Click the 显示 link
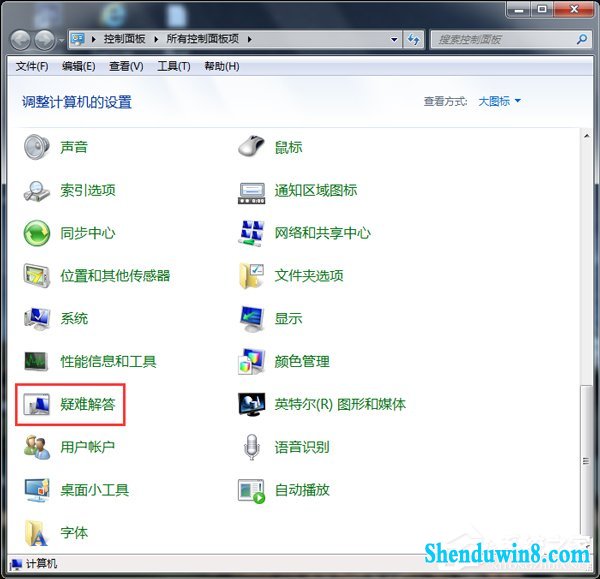This screenshot has height=579, width=600. pos(289,318)
